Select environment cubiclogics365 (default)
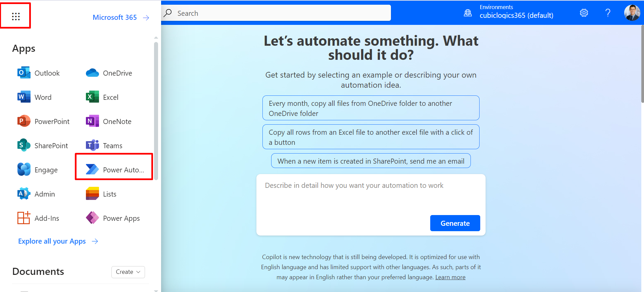 [516, 15]
